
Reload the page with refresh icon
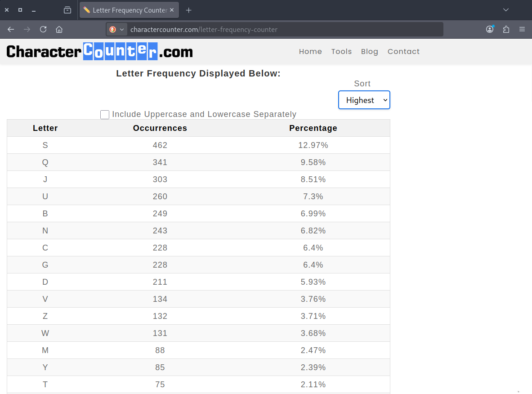coord(43,29)
